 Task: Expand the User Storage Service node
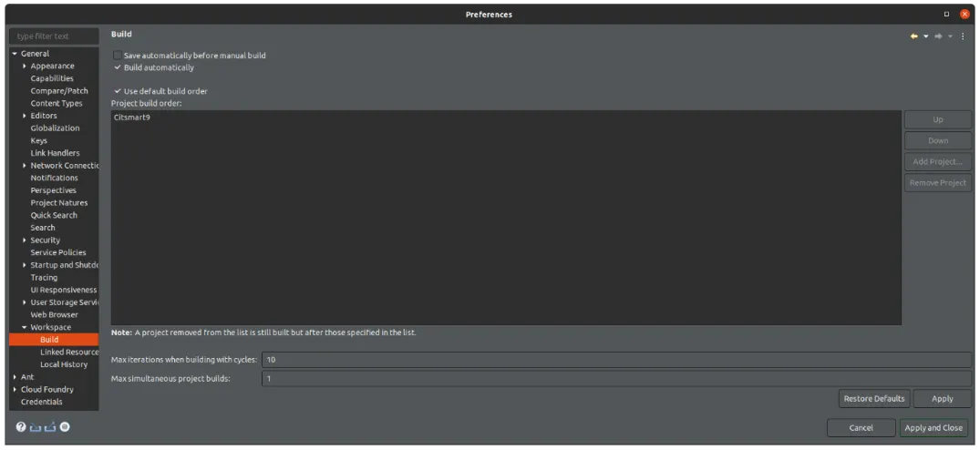pyautogui.click(x=25, y=302)
